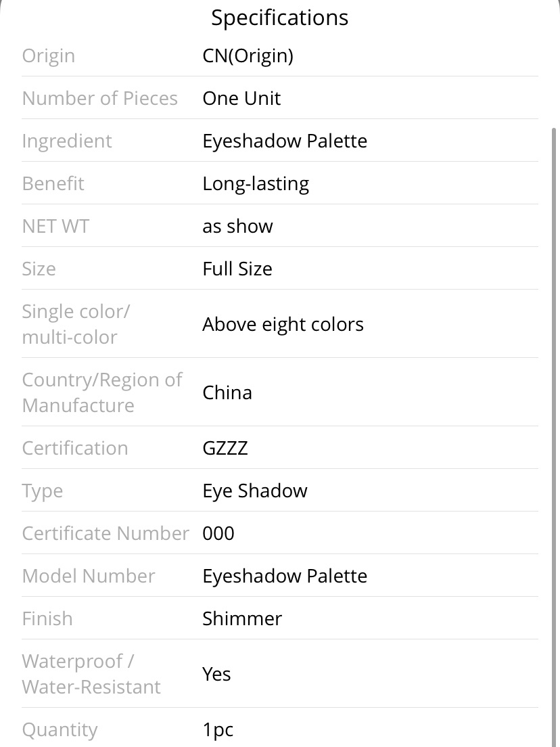Select the China manufacture value
This screenshot has width=560, height=747.
pyautogui.click(x=227, y=392)
